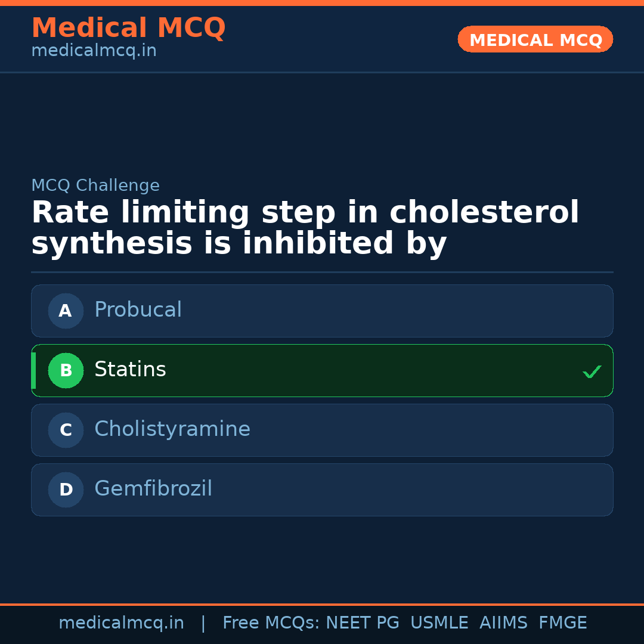644x644 pixels.
Task: Click the green B option badge
Action: pyautogui.click(x=66, y=370)
